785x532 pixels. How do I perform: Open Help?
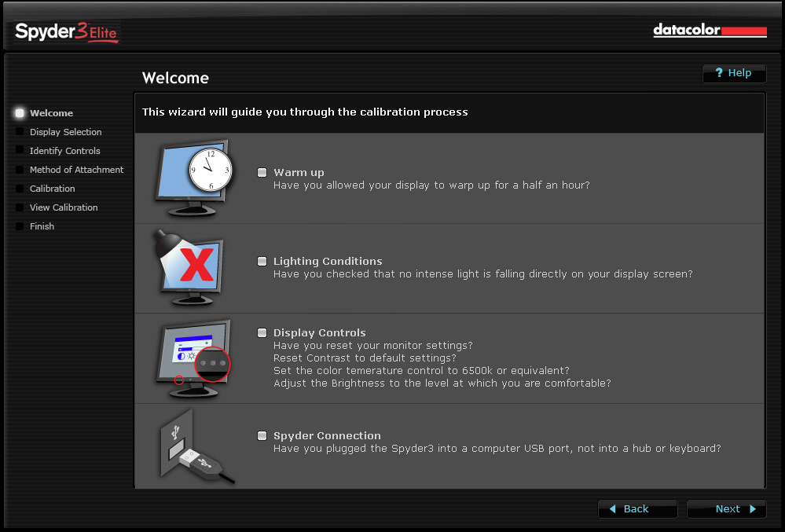[734, 73]
